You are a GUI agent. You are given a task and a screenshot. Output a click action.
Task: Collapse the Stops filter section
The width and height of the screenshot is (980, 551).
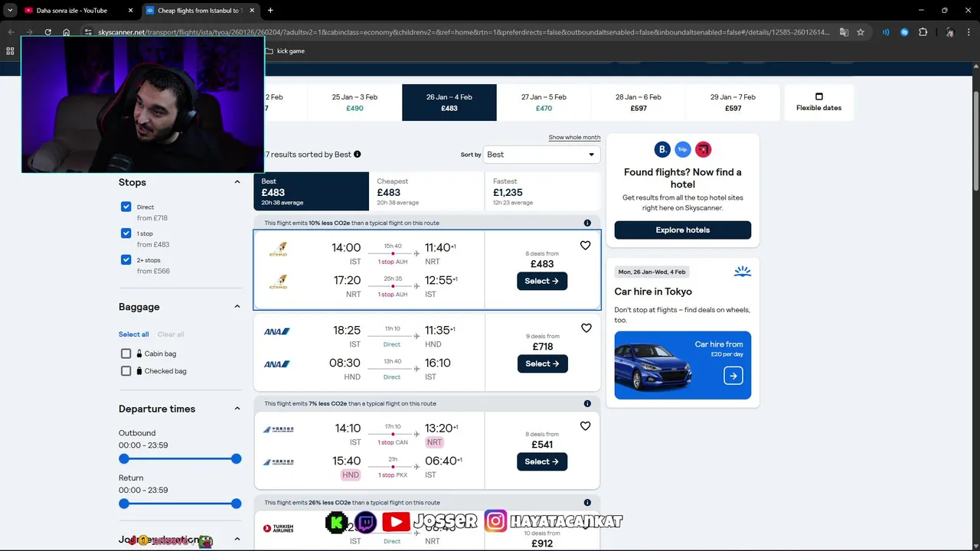(237, 182)
